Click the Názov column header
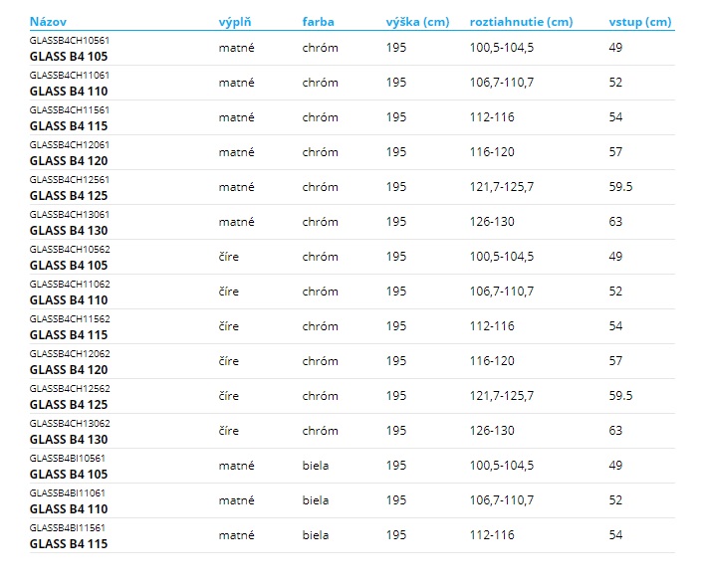Screen dimensions: 705x588 48,22
